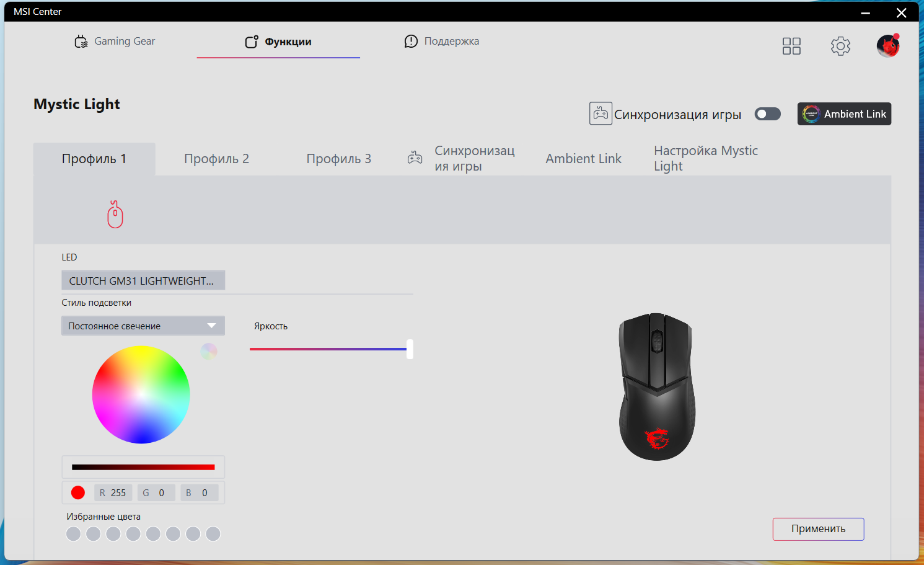Select the first favorite color slot

point(73,533)
